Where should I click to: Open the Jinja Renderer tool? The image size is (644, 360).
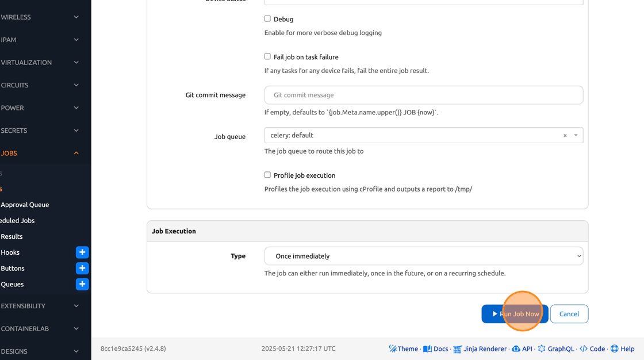480,348
